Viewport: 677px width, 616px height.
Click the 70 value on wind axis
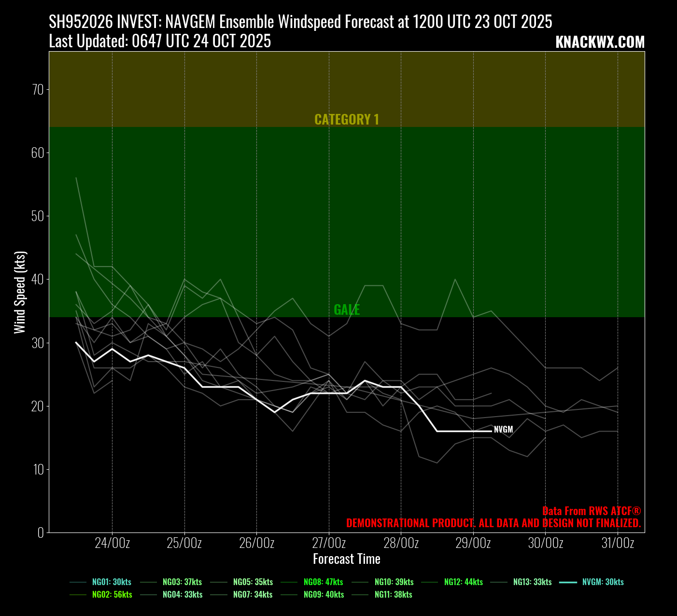pyautogui.click(x=38, y=90)
